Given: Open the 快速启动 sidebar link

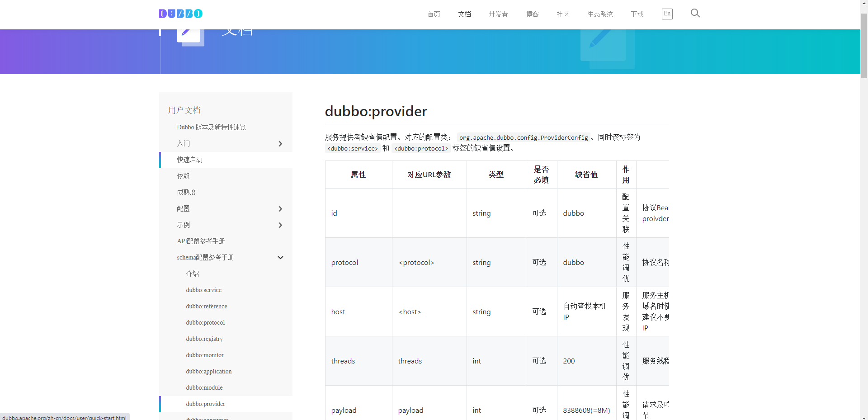Looking at the screenshot, I should (x=190, y=160).
